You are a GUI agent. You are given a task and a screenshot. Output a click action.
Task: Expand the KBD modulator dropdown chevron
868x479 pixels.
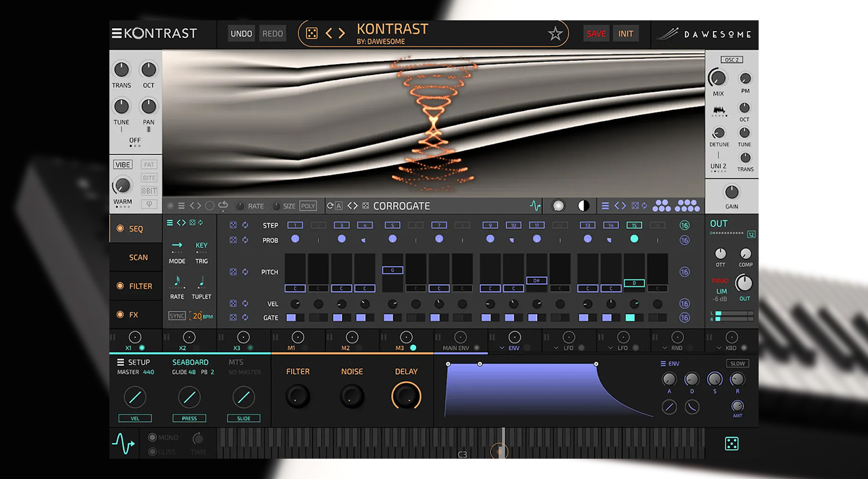click(719, 348)
